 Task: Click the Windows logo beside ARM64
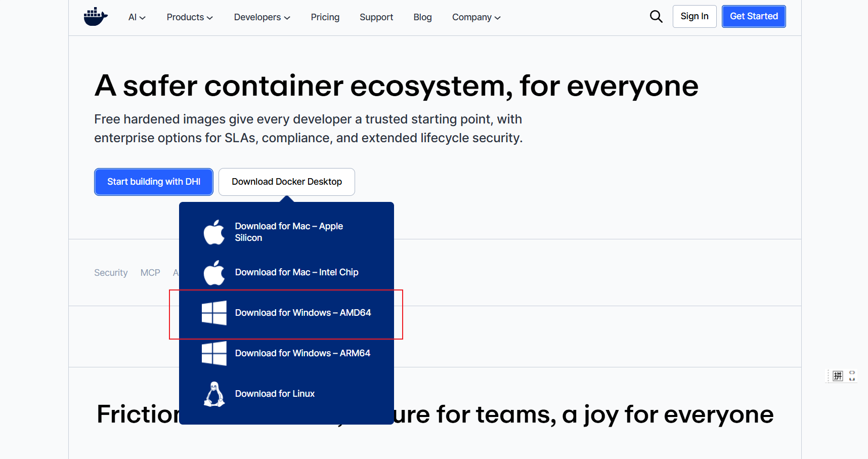pyautogui.click(x=214, y=353)
